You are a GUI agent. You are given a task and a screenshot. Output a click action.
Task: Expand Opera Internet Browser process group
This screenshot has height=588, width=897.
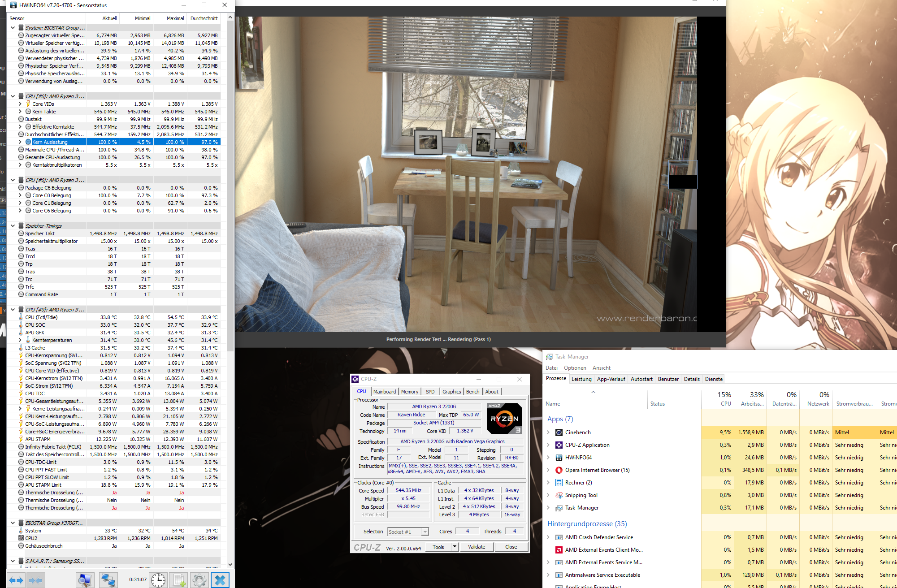click(549, 470)
